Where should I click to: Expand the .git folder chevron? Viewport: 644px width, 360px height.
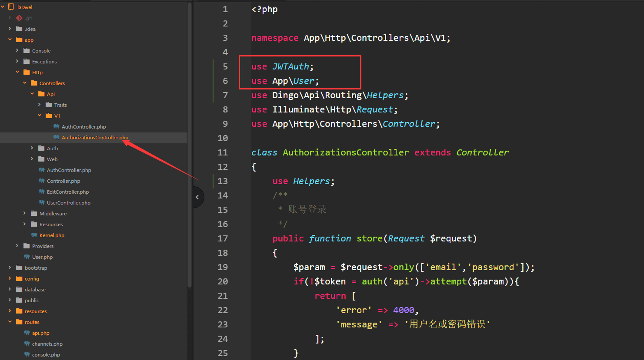click(10, 18)
